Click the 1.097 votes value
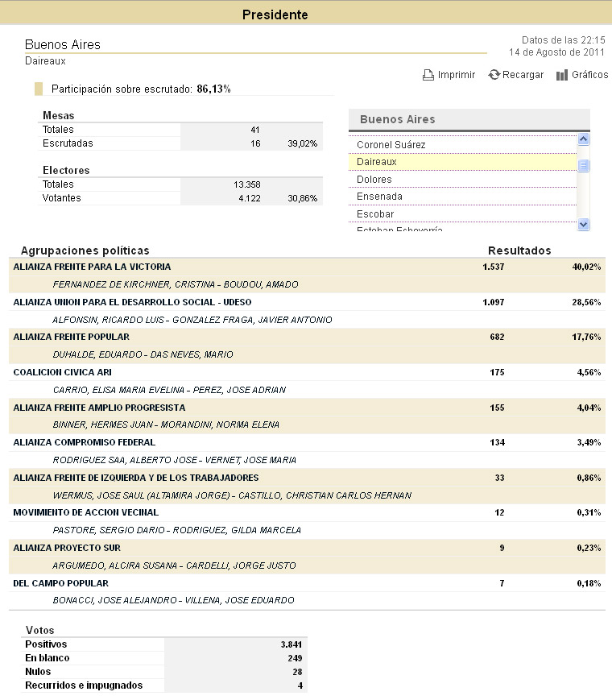 [x=494, y=302]
